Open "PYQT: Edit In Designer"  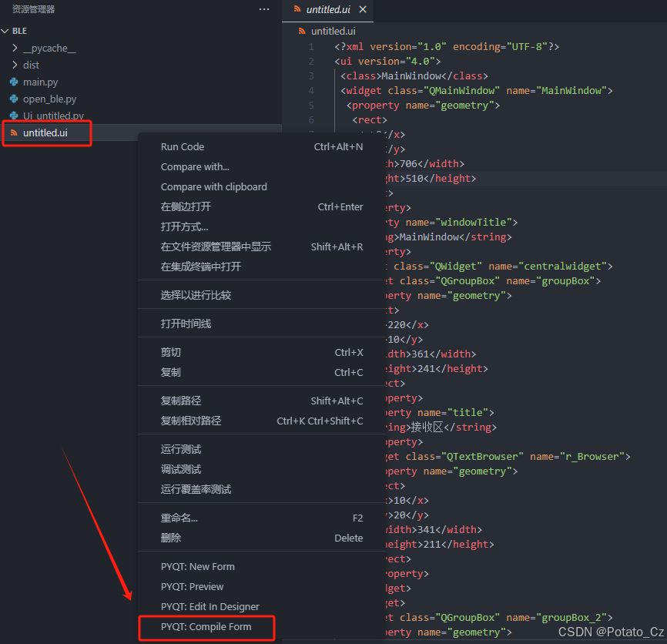click(209, 606)
